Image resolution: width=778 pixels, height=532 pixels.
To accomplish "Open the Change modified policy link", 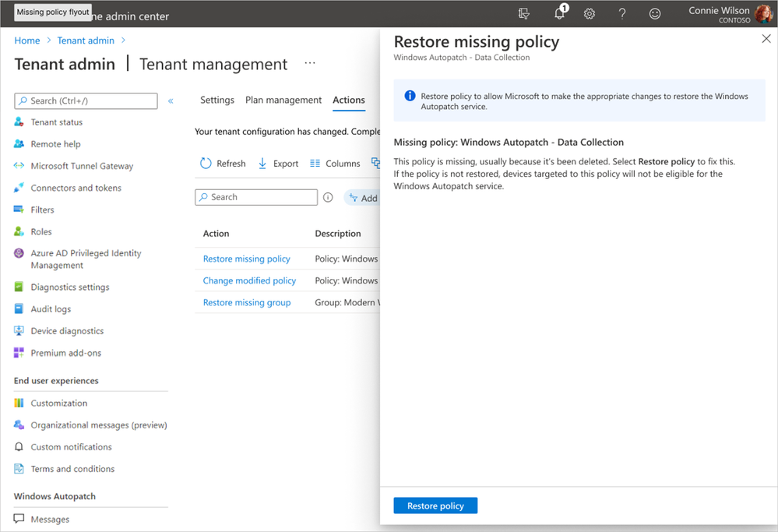I will point(249,280).
